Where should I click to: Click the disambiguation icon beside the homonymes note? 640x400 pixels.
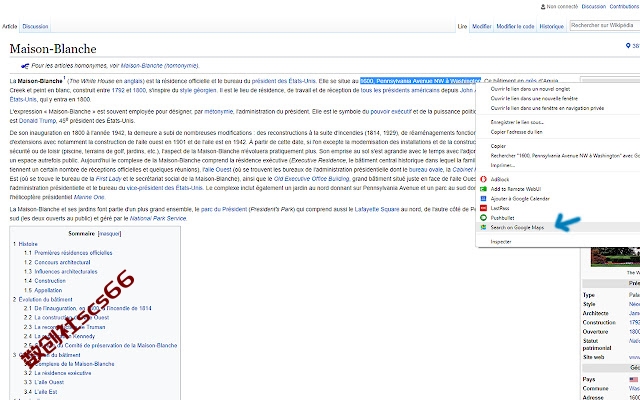click(x=25, y=66)
